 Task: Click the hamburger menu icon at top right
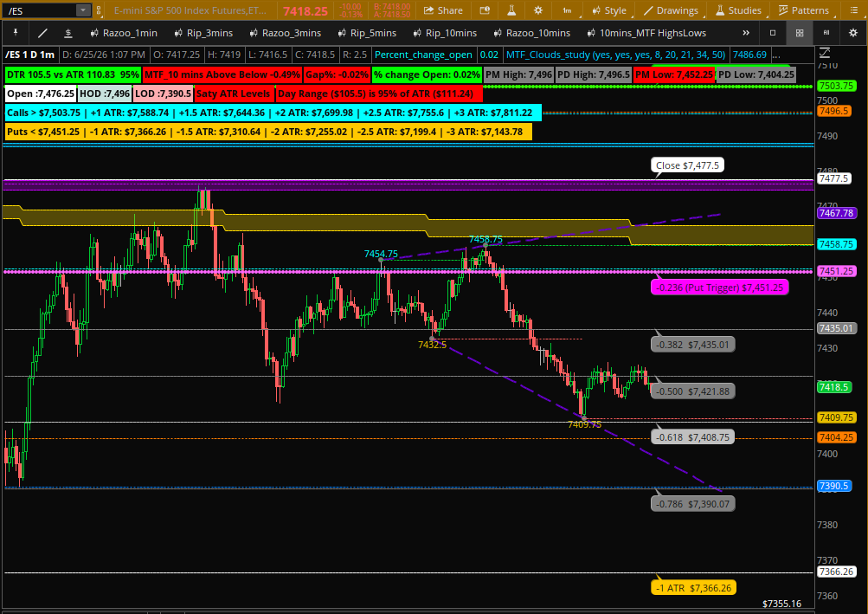tap(853, 10)
